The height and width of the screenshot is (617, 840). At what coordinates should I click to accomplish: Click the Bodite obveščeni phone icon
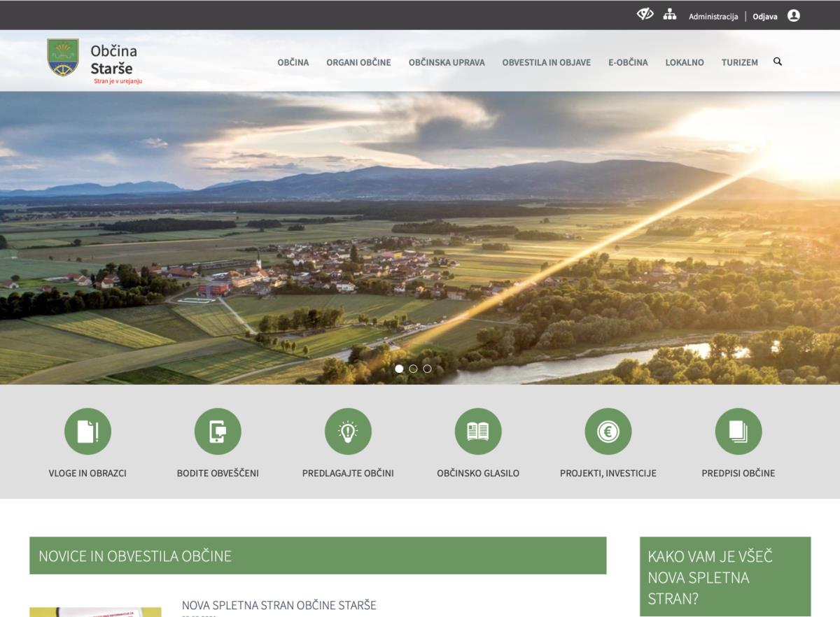coord(218,432)
